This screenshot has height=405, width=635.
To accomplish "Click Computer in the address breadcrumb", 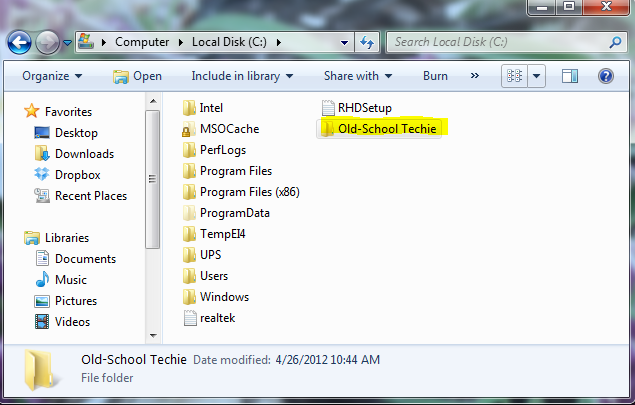I will (141, 43).
